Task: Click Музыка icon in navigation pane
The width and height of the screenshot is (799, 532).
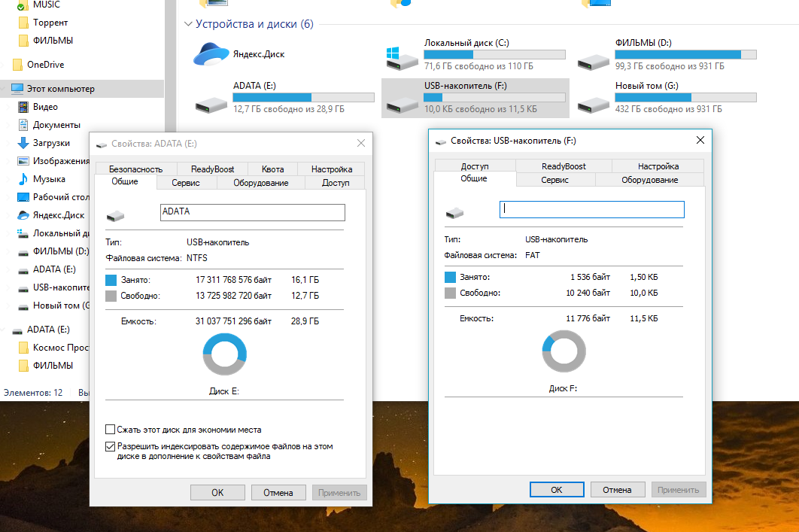Action: click(23, 179)
